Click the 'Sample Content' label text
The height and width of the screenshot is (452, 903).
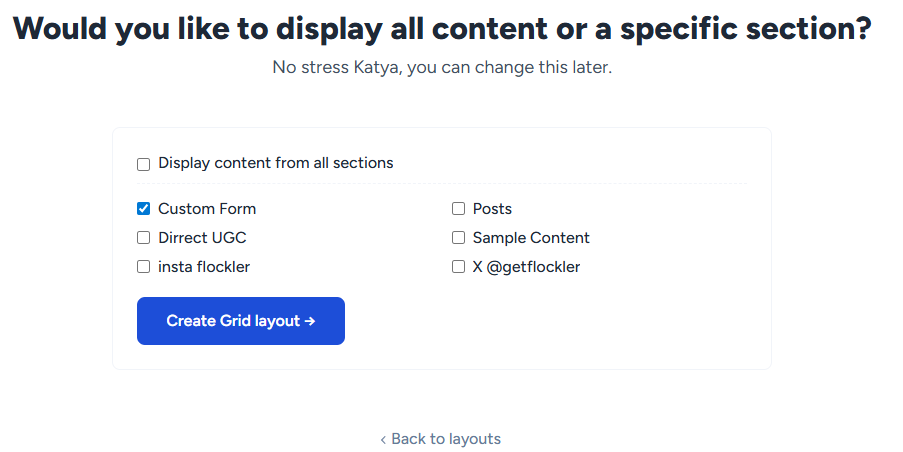[x=531, y=238]
